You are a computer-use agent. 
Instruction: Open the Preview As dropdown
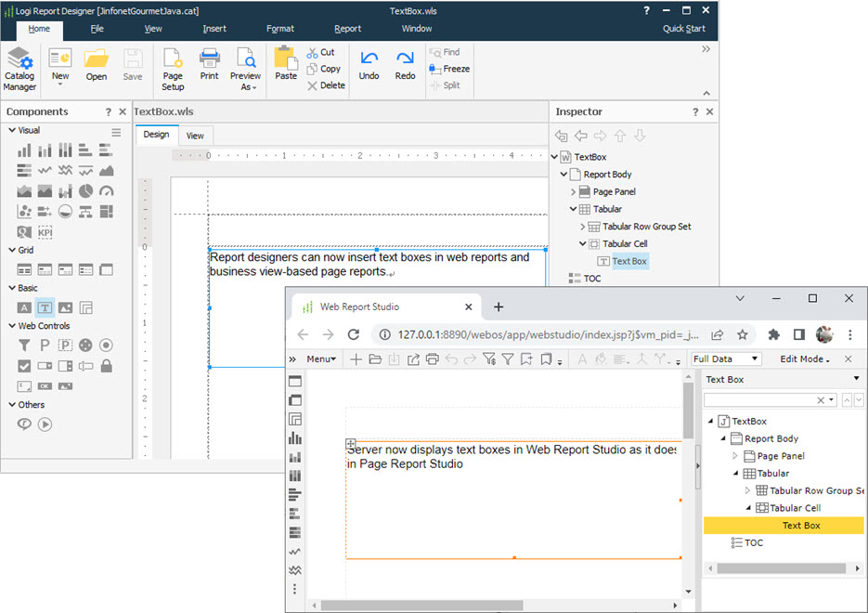click(x=245, y=69)
